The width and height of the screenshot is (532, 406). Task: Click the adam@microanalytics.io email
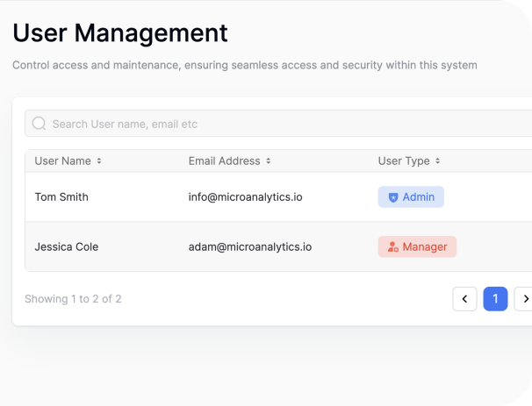[250, 246]
